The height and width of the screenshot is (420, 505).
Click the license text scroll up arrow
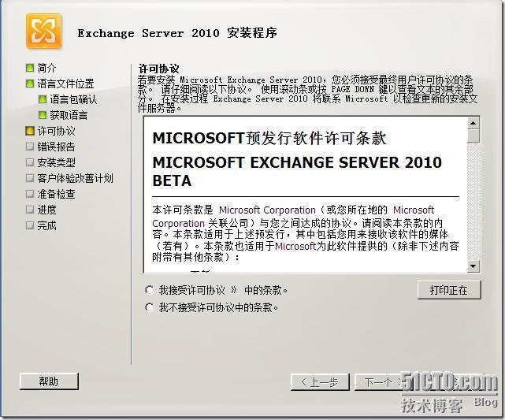[473, 123]
